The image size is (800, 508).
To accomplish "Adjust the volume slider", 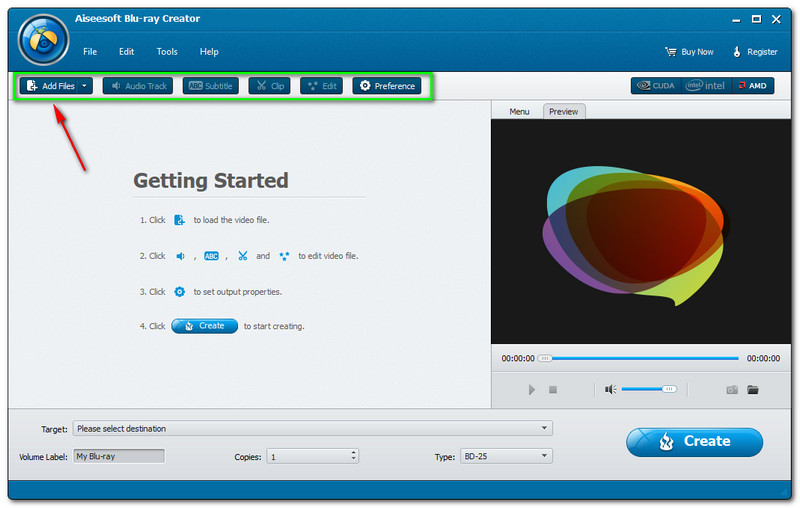I will [x=649, y=389].
